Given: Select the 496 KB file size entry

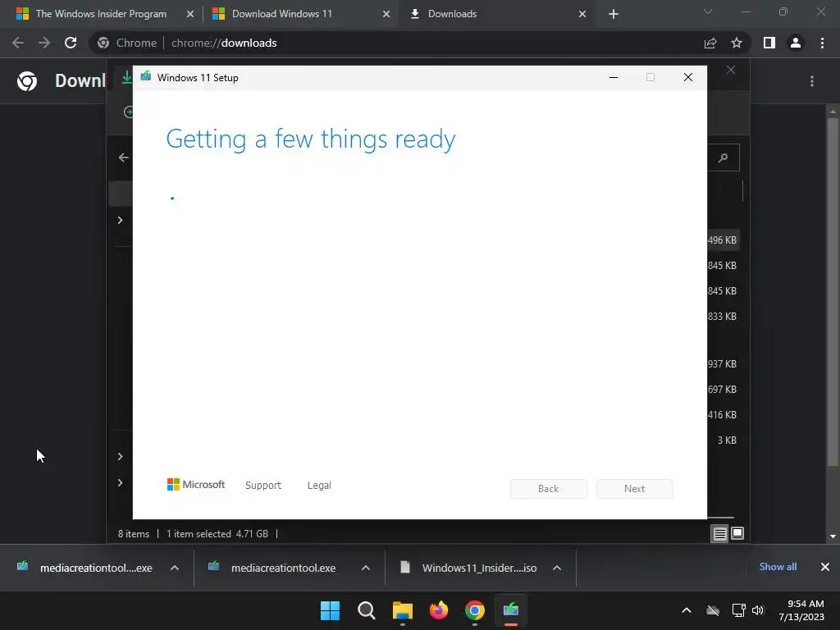Looking at the screenshot, I should (x=722, y=240).
